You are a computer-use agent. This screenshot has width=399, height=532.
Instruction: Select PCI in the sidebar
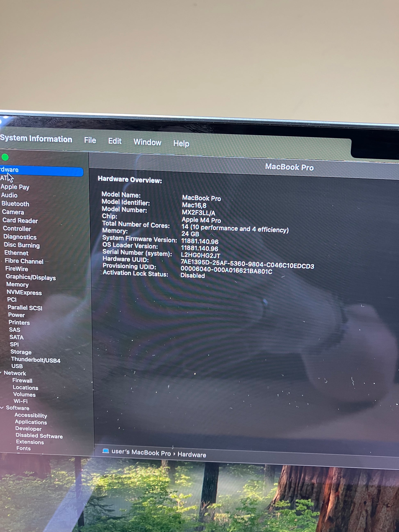pos(12,300)
